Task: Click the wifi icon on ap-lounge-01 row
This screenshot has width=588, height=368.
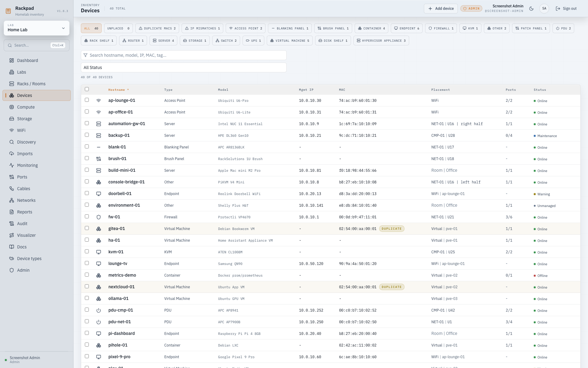Action: pos(99,101)
